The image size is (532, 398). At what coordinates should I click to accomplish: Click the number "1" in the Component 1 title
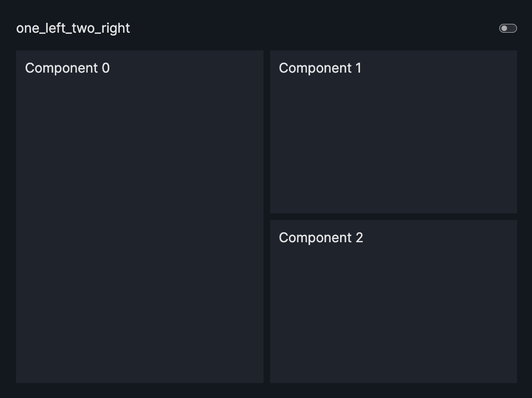click(358, 68)
